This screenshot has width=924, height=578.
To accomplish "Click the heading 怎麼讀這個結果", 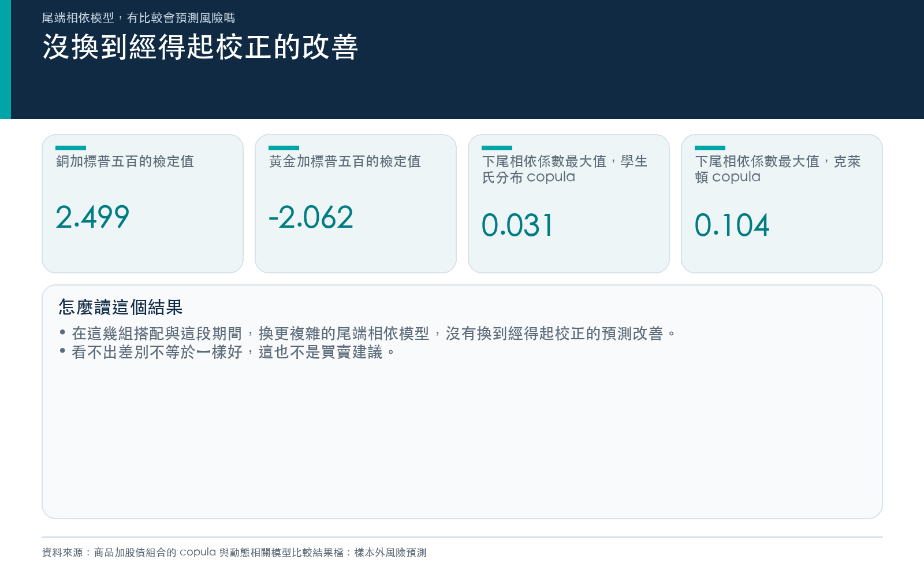I will coord(121,307).
